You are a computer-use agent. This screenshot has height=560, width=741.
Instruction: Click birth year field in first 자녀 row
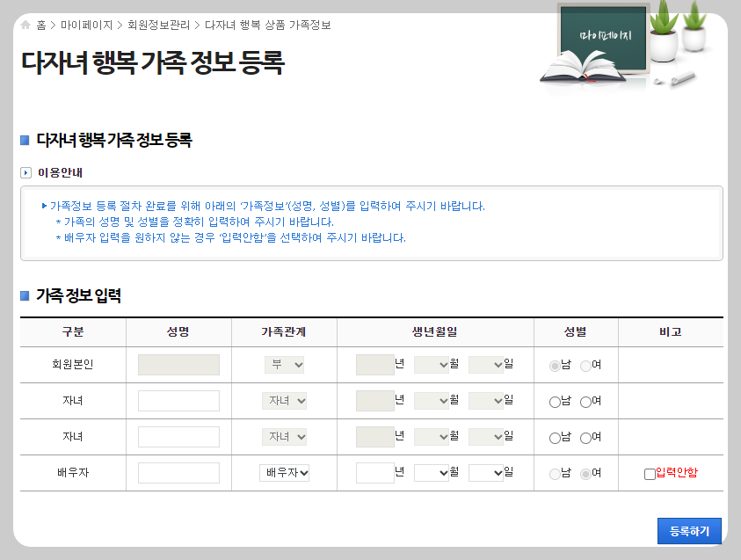click(375, 401)
